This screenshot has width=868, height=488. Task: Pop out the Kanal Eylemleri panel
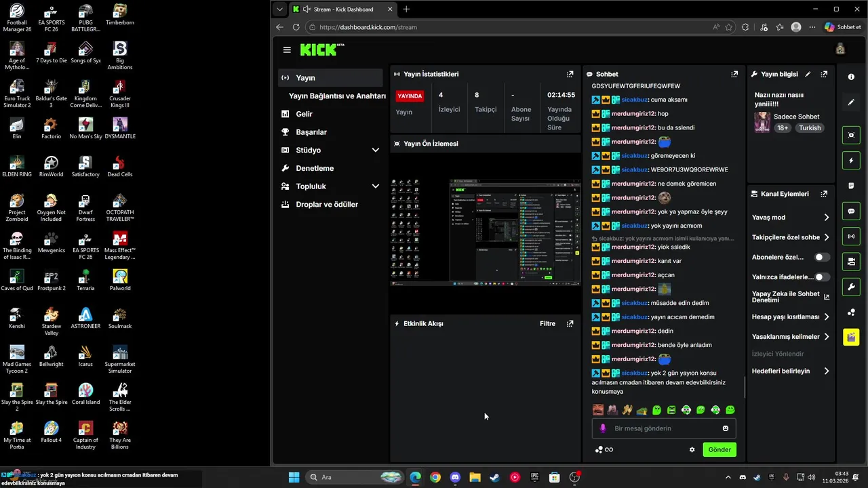click(824, 194)
